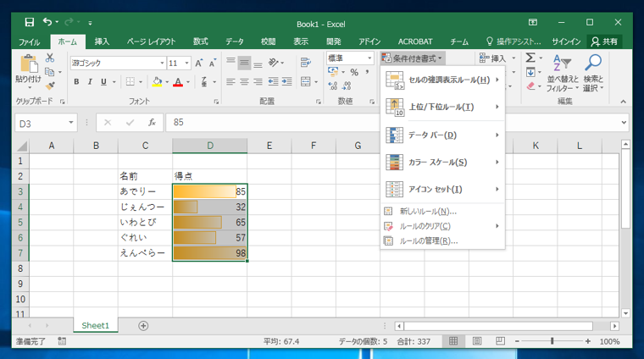Select column D header

(210, 146)
